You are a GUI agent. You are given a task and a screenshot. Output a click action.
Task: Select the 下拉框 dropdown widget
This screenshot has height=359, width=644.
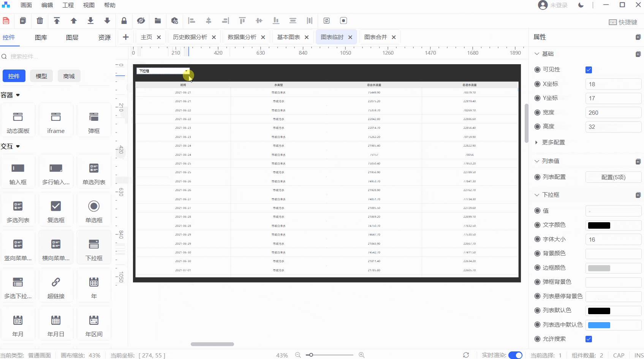point(94,248)
